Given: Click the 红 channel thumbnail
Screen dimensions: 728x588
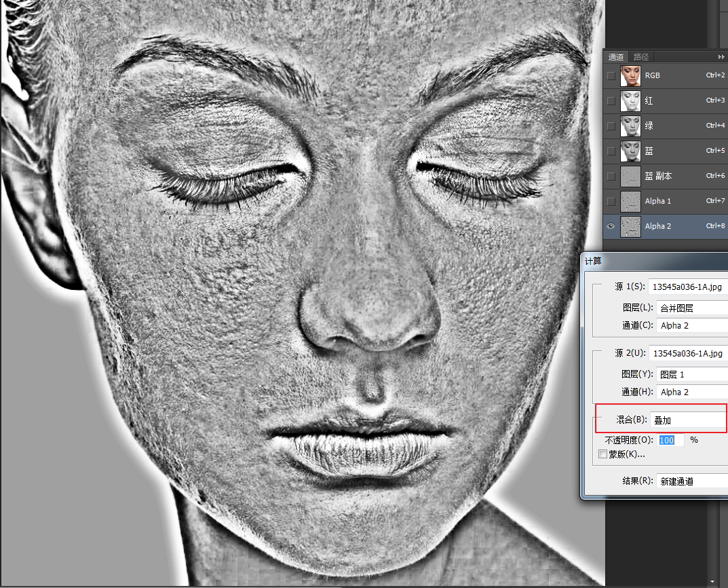Looking at the screenshot, I should click(630, 100).
